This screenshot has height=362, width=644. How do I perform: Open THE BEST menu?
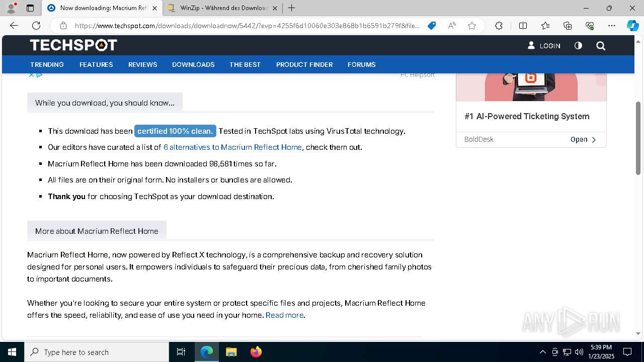click(245, 64)
